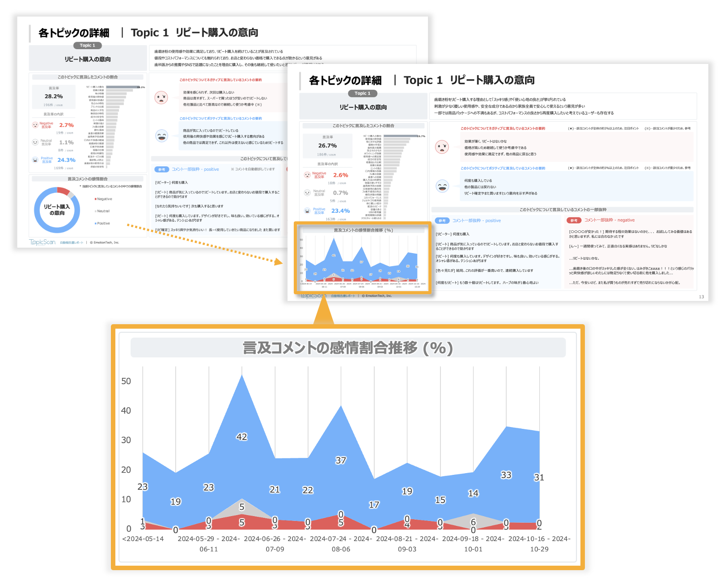The height and width of the screenshot is (584, 728).
Task: Select the Topic 1 tab on the right page
Action: 362,93
